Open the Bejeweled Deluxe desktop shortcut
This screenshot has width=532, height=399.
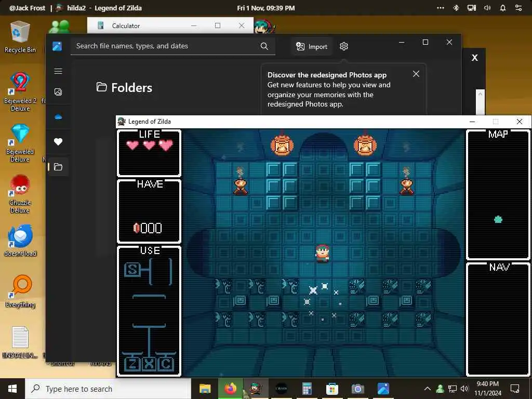20,142
